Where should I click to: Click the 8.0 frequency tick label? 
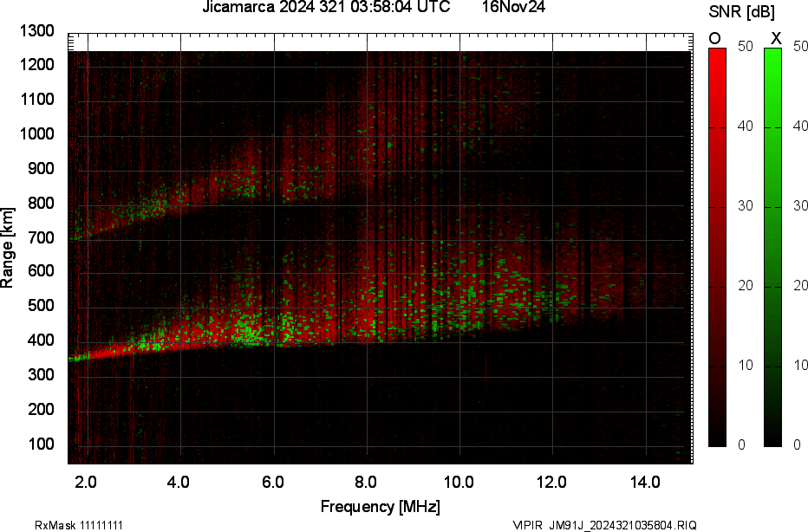point(365,482)
